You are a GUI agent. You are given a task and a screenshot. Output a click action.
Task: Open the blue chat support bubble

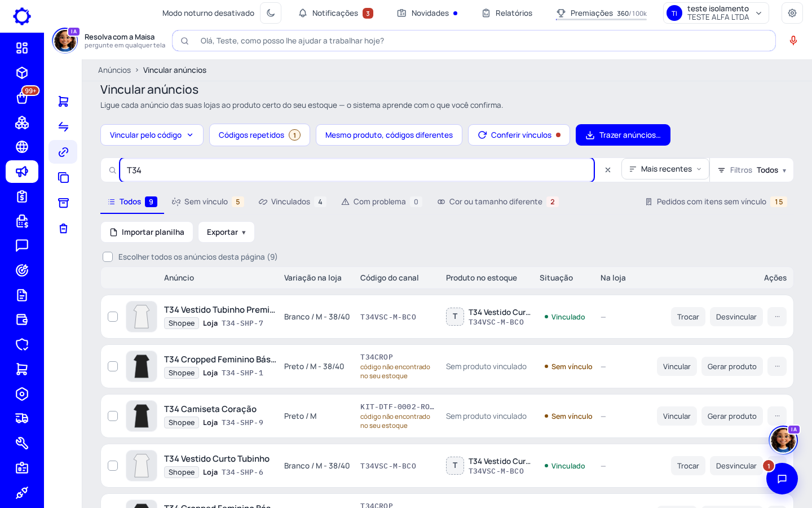782,479
